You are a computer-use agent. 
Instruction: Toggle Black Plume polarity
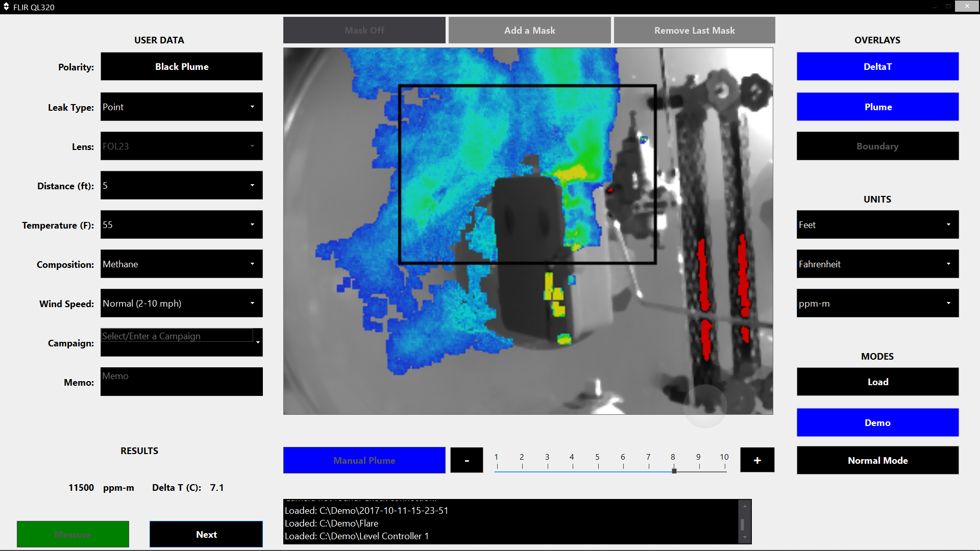[x=182, y=66]
